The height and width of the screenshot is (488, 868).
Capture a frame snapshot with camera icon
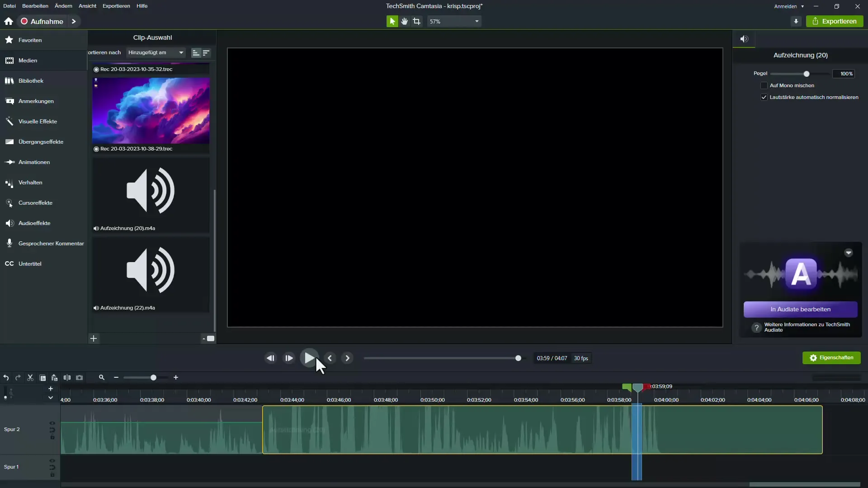point(80,378)
